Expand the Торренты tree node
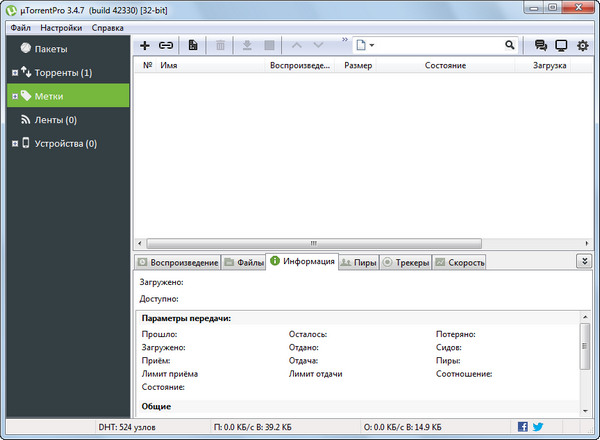The height and width of the screenshot is (440, 600). click(x=14, y=73)
